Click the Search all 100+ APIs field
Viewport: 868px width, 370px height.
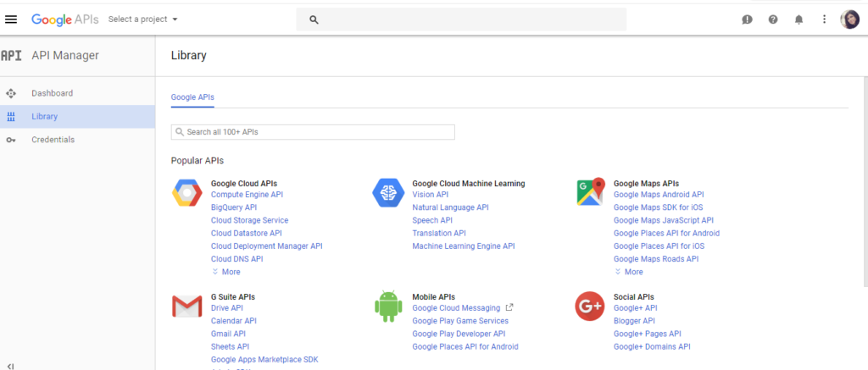[313, 132]
